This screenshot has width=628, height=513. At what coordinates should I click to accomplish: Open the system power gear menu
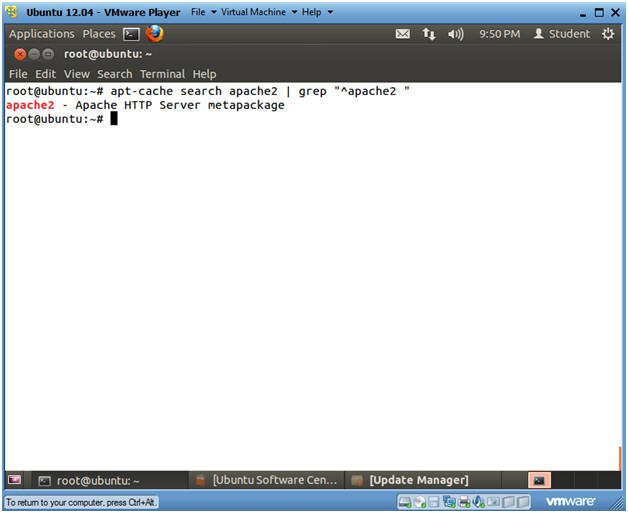pyautogui.click(x=608, y=34)
